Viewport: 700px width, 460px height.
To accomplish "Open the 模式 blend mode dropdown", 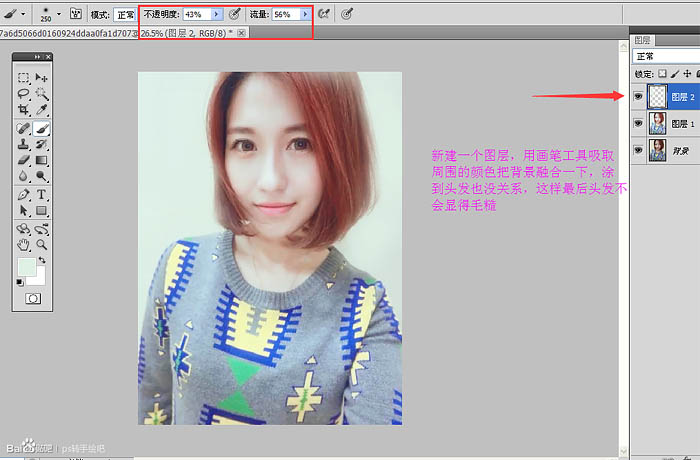I will pos(125,15).
